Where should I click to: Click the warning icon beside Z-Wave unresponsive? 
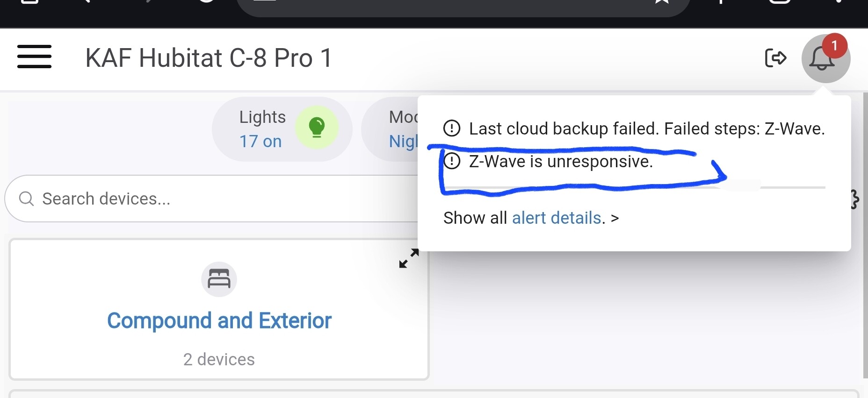point(452,161)
